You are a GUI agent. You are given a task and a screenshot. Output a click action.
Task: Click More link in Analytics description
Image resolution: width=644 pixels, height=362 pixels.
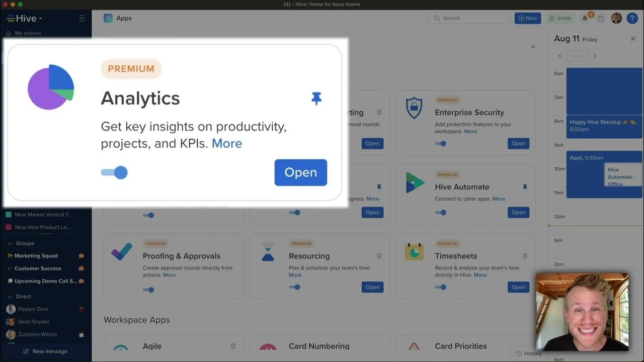pyautogui.click(x=227, y=144)
